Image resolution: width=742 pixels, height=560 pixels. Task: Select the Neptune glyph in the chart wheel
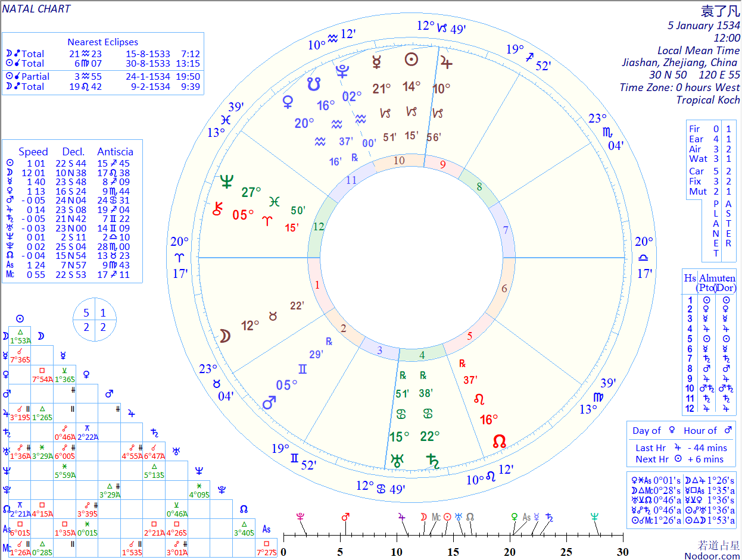(226, 182)
